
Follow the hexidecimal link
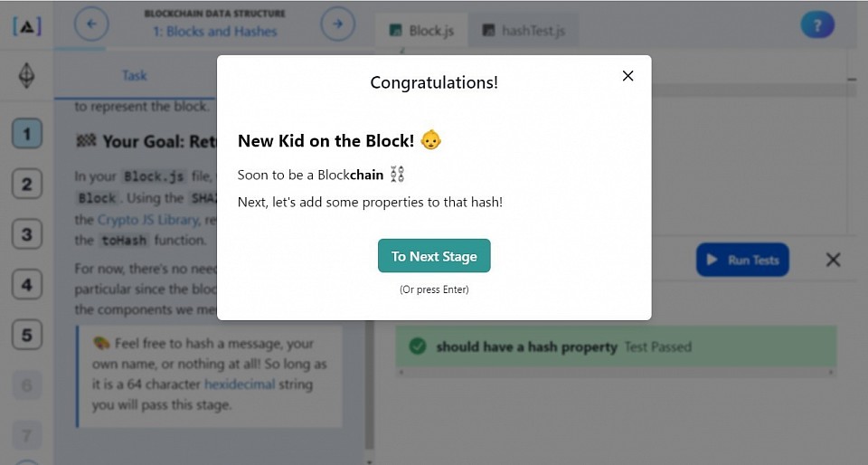click(239, 384)
